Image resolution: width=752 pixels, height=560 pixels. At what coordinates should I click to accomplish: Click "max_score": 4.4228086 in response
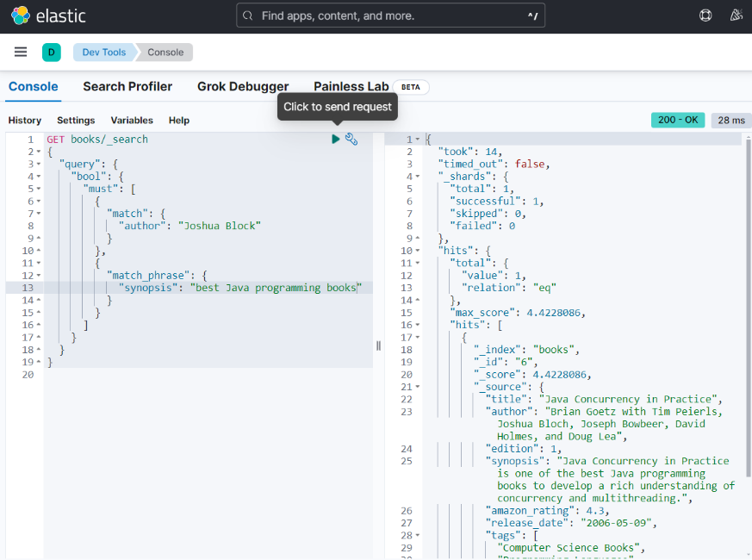tap(518, 313)
